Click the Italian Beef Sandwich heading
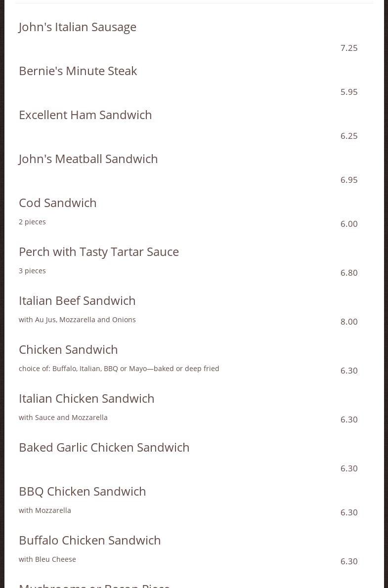The image size is (388, 588). (77, 300)
